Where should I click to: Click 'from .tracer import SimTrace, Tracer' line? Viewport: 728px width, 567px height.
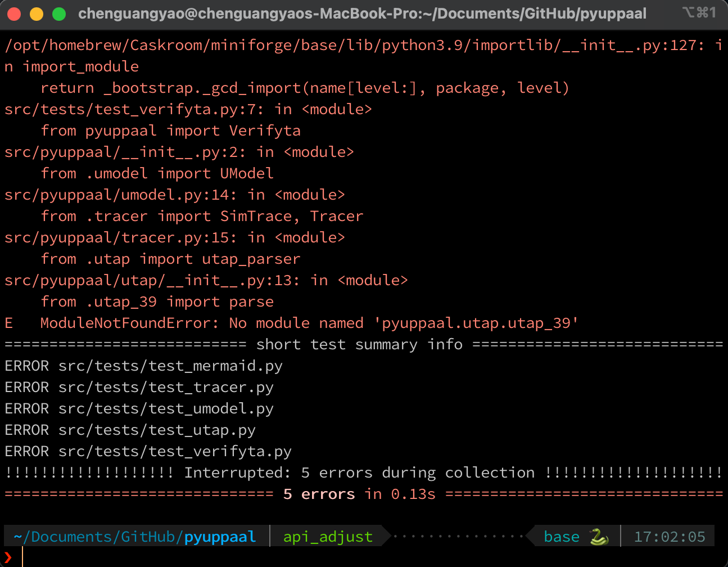[x=202, y=217]
